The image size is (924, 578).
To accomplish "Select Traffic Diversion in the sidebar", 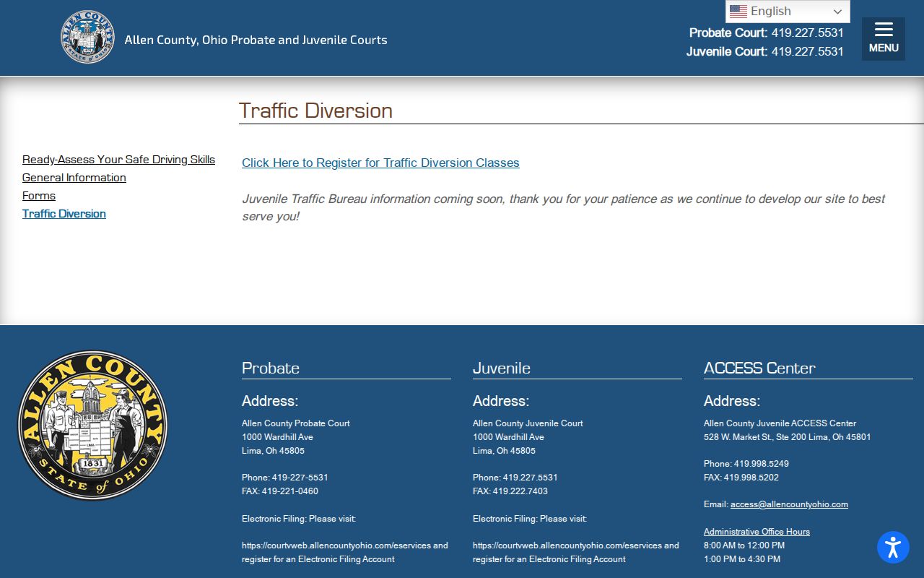I will tap(64, 214).
